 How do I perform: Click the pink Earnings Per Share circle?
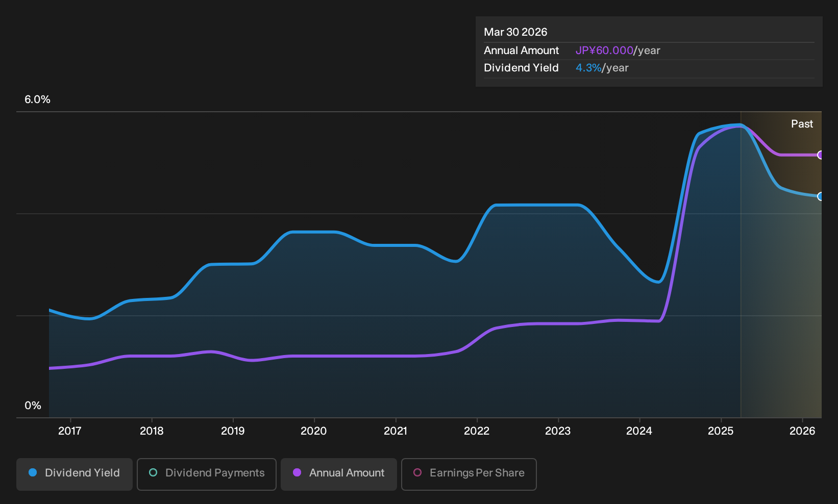[417, 473]
